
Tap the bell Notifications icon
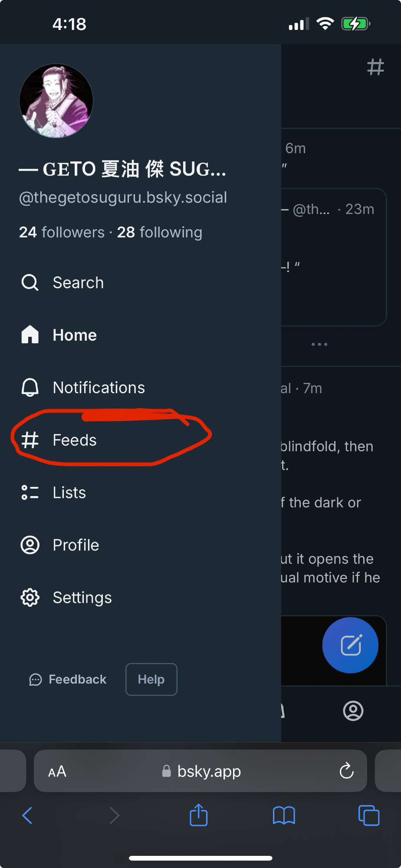[x=30, y=388]
